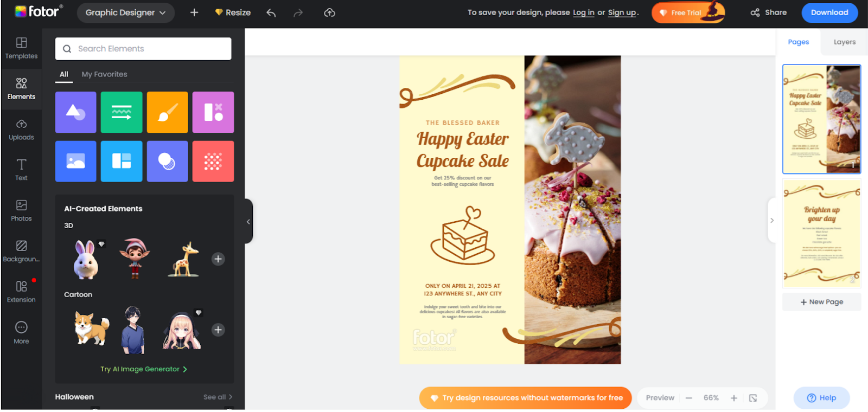The image size is (868, 412).
Task: Open the Uploads sidebar panel
Action: click(x=21, y=130)
